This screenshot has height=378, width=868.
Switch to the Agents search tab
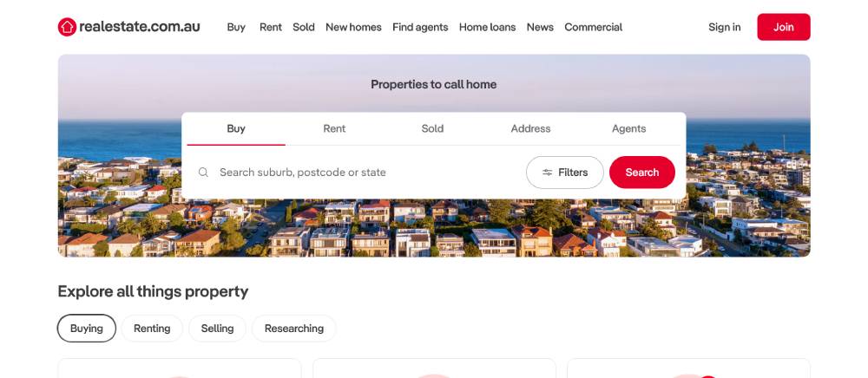628,129
